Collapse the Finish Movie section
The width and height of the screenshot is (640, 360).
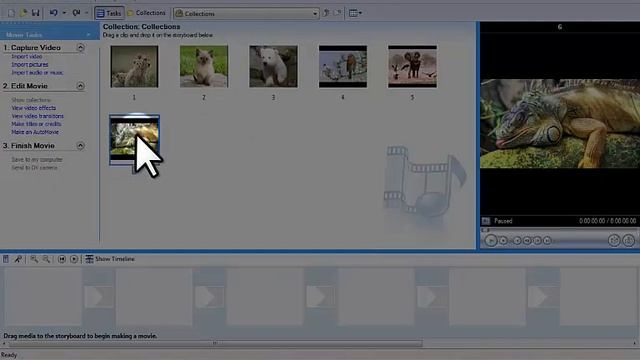coord(80,146)
